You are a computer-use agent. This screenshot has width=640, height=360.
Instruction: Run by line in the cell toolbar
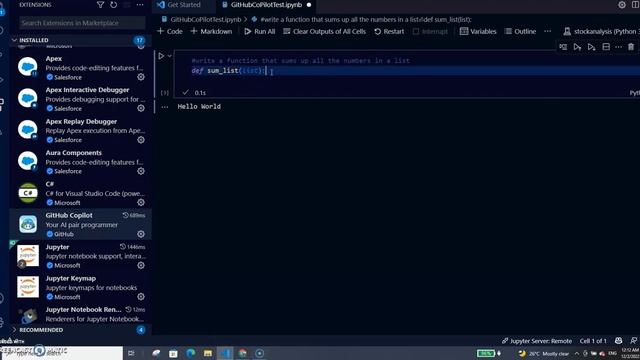click(563, 47)
